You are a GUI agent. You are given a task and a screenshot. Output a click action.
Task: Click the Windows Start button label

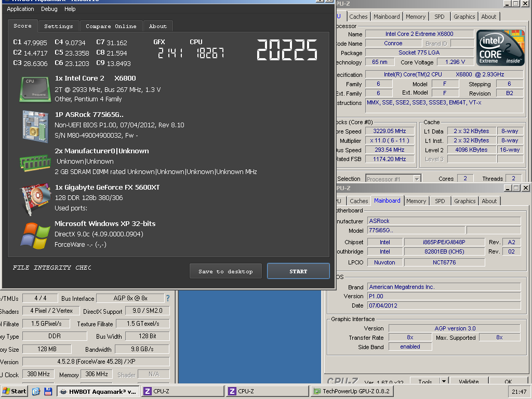coord(18,391)
